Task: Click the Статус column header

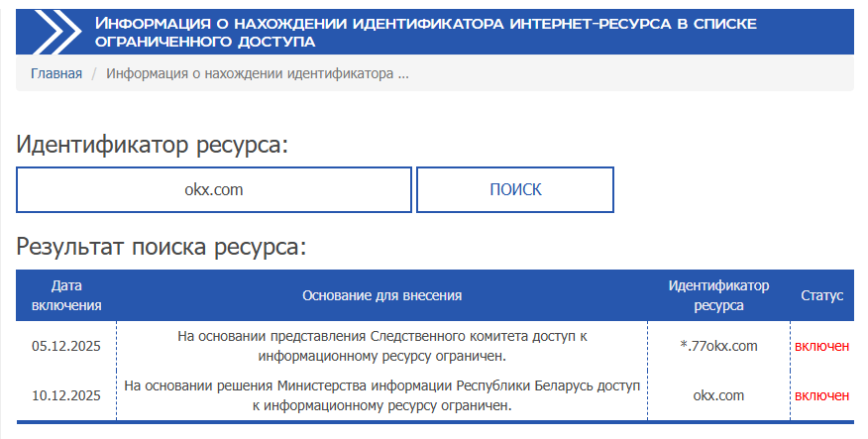Action: (821, 295)
